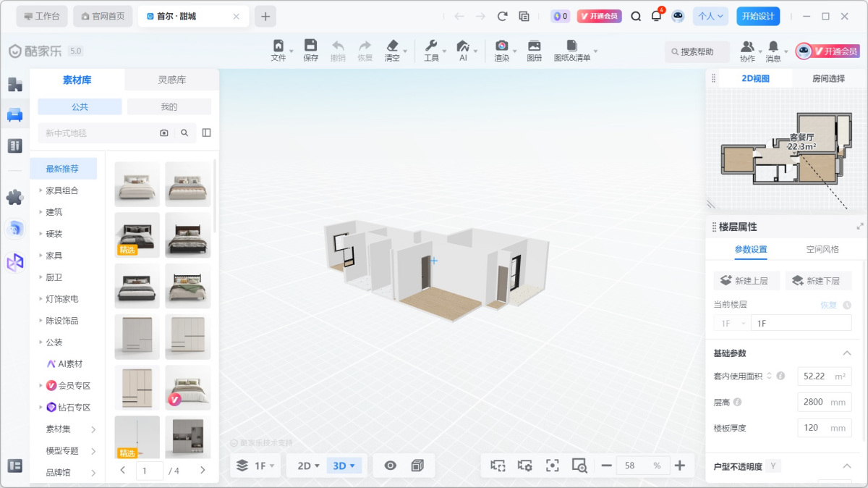Screen dimensions: 868x488
Task: Click the 开始设计 button
Action: pyautogui.click(x=758, y=16)
